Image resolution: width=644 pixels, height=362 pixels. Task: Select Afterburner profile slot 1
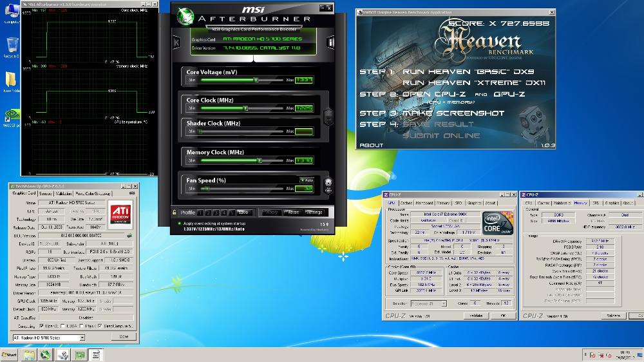click(x=200, y=213)
